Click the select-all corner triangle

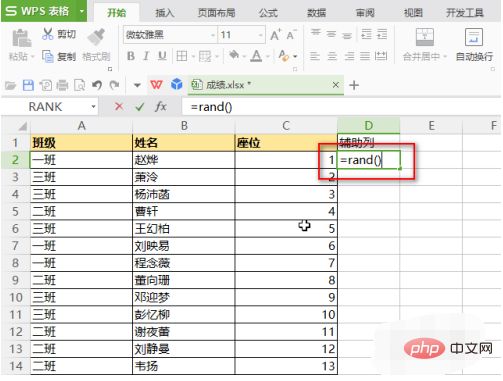tap(22, 126)
